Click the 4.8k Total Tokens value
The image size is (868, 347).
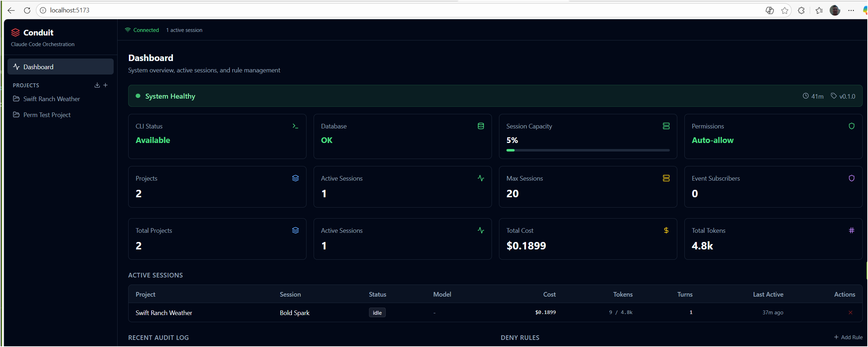coord(702,246)
